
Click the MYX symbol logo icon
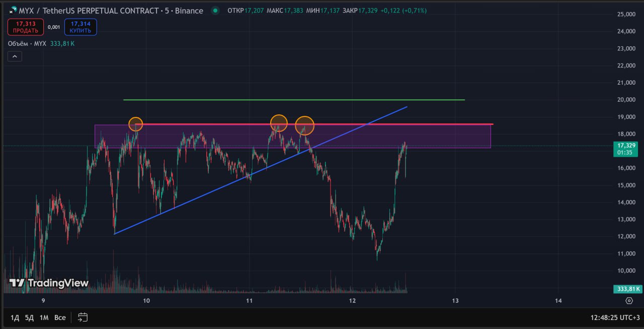pyautogui.click(x=13, y=11)
